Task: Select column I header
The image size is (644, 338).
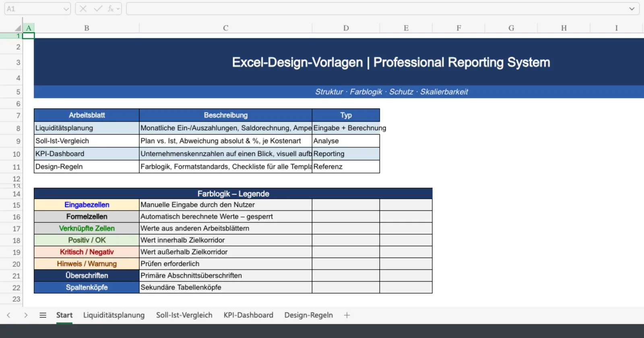Action: (616, 28)
